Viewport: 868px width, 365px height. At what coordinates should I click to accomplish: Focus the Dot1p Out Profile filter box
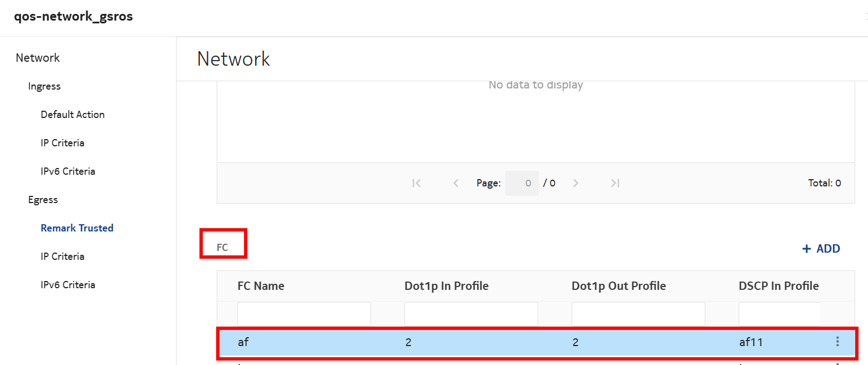click(x=638, y=314)
